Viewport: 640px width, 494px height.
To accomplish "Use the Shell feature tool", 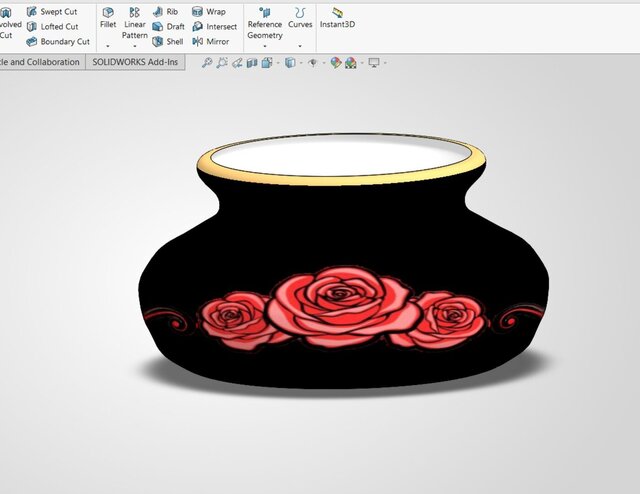I will 167,42.
